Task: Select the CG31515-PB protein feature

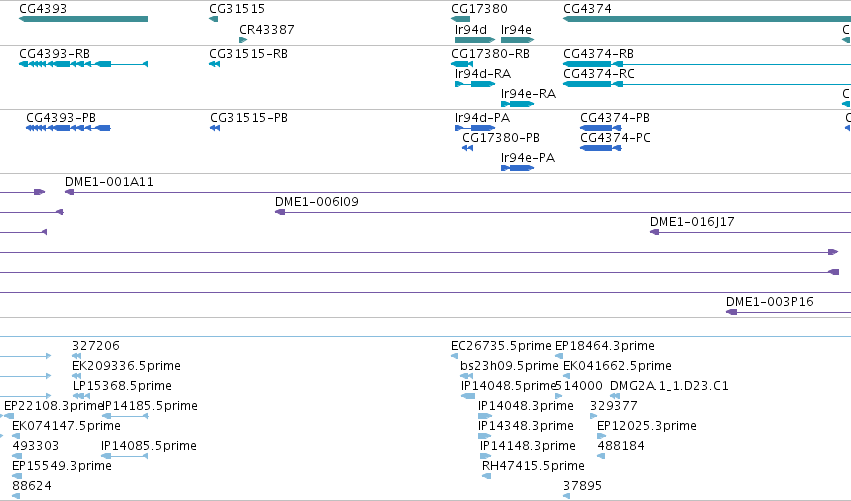Action: click(215, 128)
